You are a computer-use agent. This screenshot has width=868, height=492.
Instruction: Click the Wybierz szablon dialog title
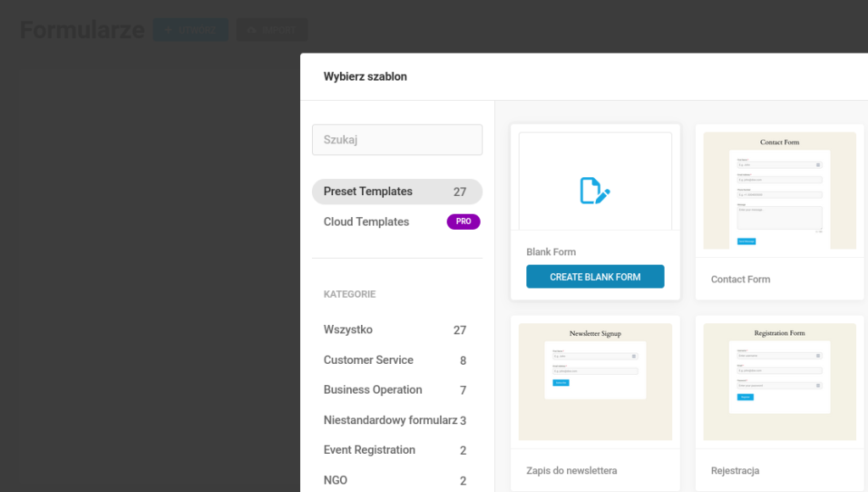(x=364, y=76)
